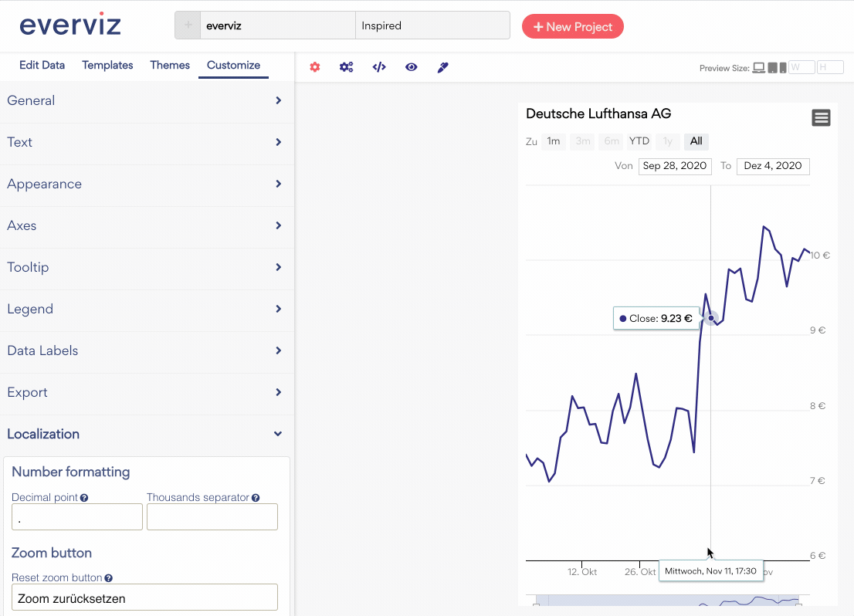Screen dimensions: 854x616
Task: Expand the Appearance section
Action: [145, 184]
